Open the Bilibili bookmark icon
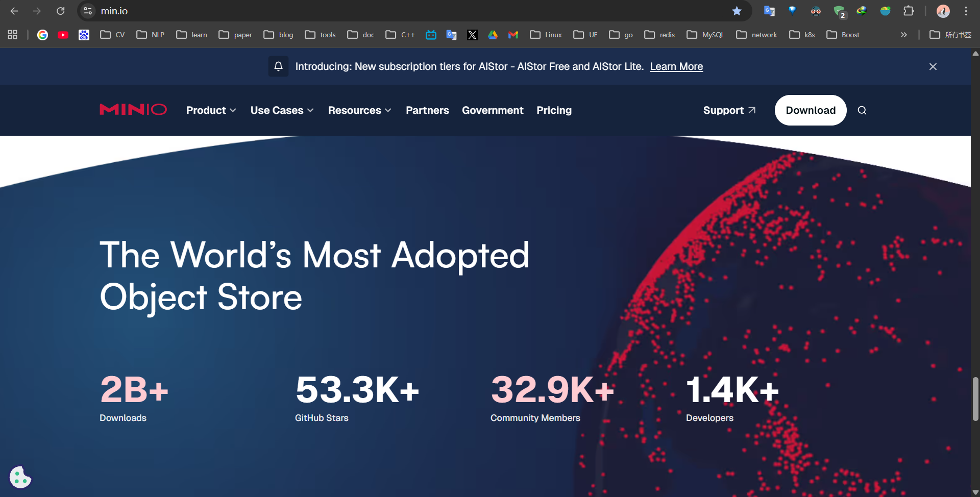 (x=431, y=35)
